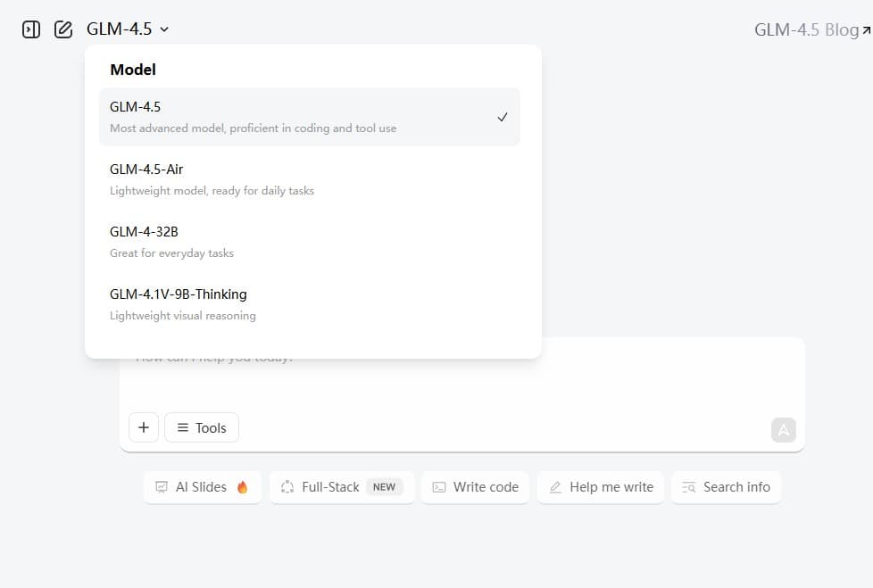
Task: Choose the GLM-4.5-Air model
Action: coord(310,179)
